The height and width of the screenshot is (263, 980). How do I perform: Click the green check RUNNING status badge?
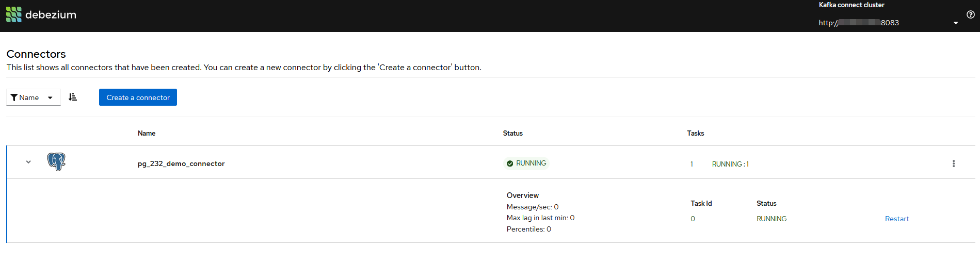pos(526,163)
